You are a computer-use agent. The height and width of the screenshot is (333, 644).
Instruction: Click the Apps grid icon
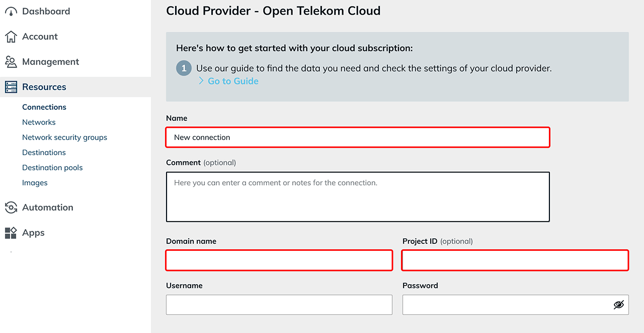tap(11, 233)
